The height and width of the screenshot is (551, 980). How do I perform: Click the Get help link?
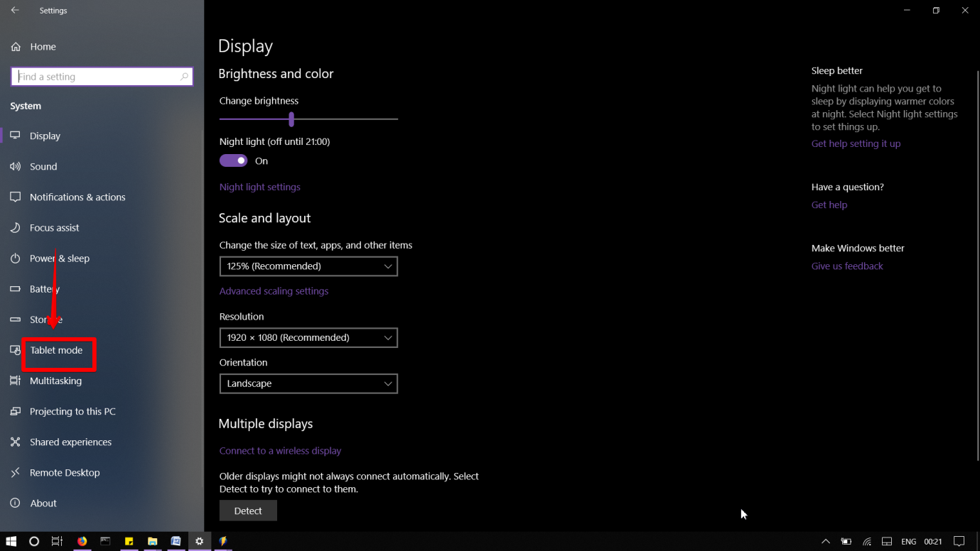(829, 204)
